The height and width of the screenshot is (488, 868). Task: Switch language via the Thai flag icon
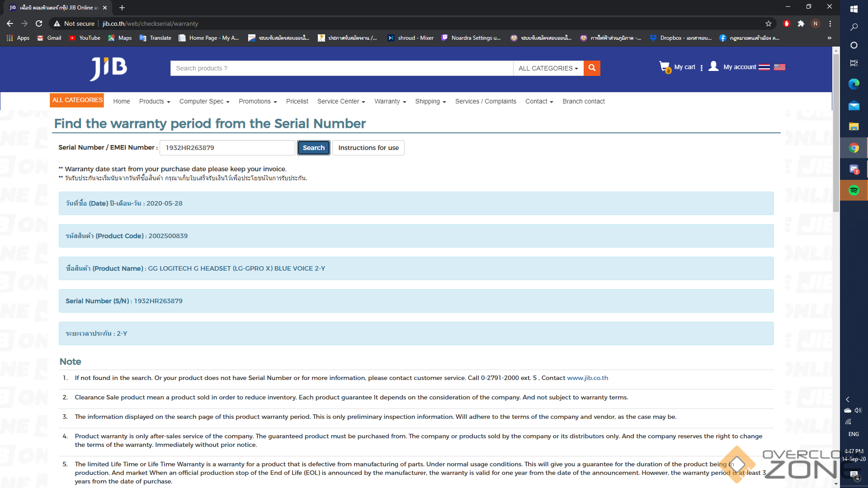pyautogui.click(x=764, y=67)
